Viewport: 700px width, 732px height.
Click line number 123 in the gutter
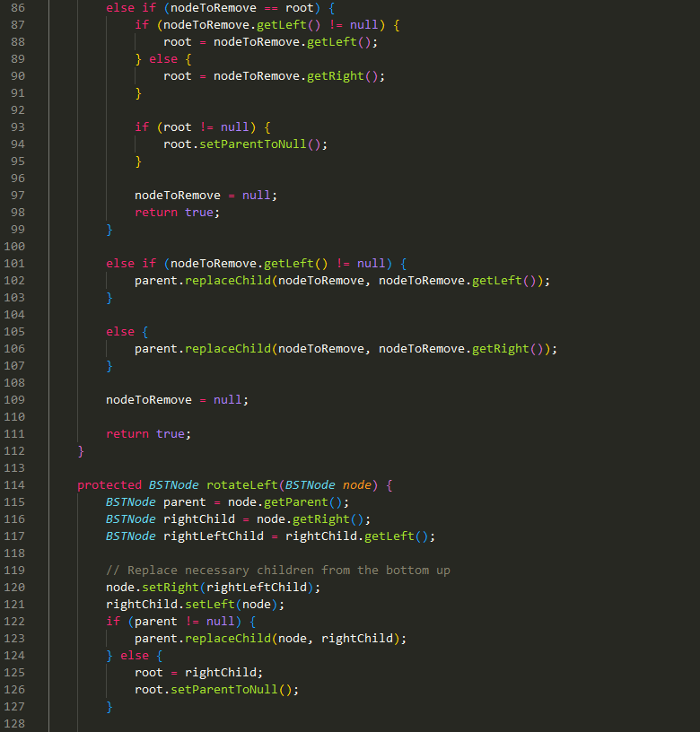click(x=14, y=639)
